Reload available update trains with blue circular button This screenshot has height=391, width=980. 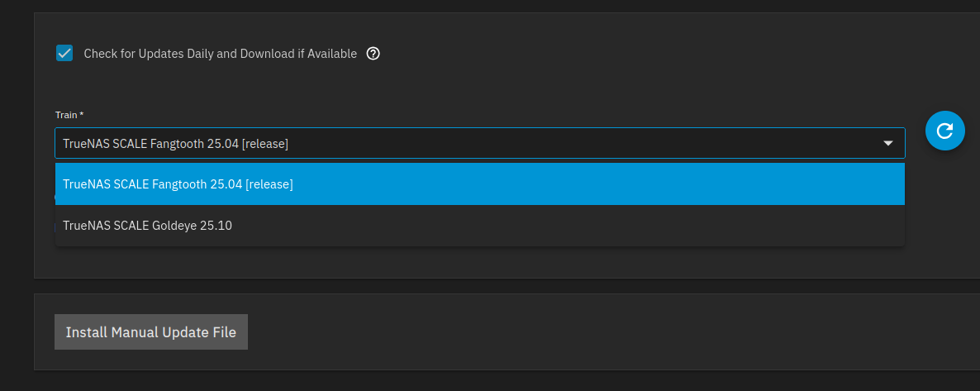pyautogui.click(x=945, y=131)
